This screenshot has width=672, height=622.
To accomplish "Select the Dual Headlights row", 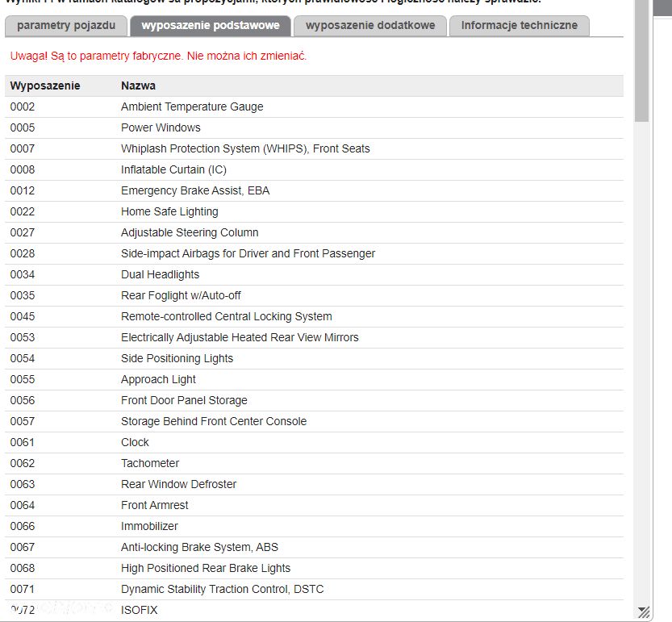I will 314,275.
